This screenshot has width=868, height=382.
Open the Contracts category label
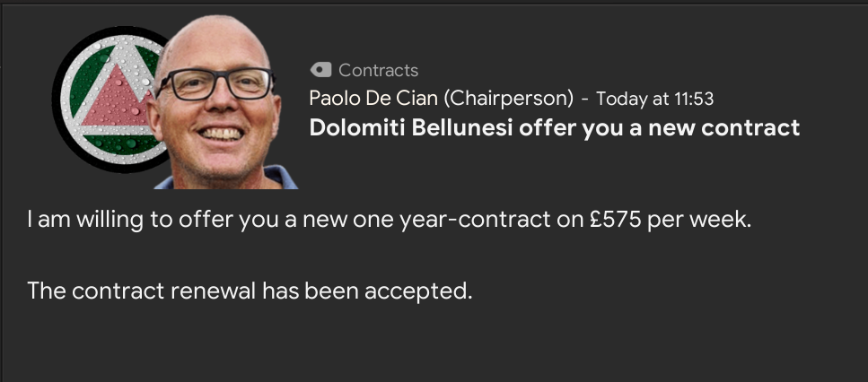point(378,70)
